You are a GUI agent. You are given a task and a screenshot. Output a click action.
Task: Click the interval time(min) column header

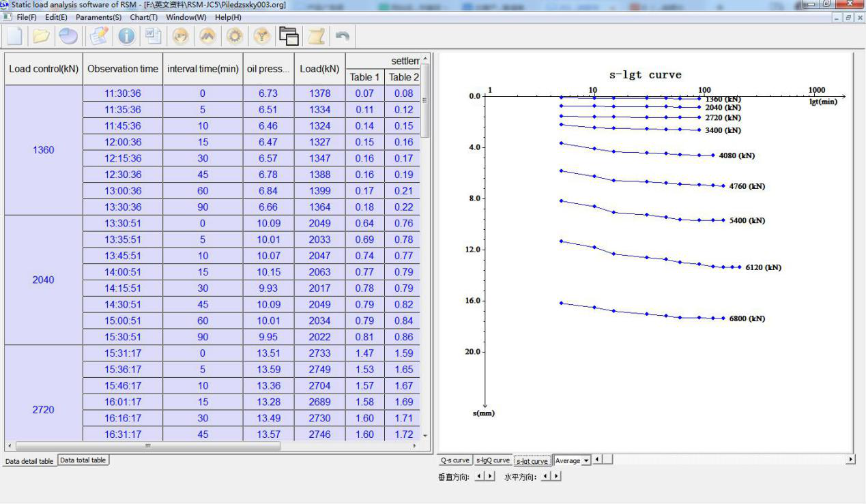pos(203,69)
